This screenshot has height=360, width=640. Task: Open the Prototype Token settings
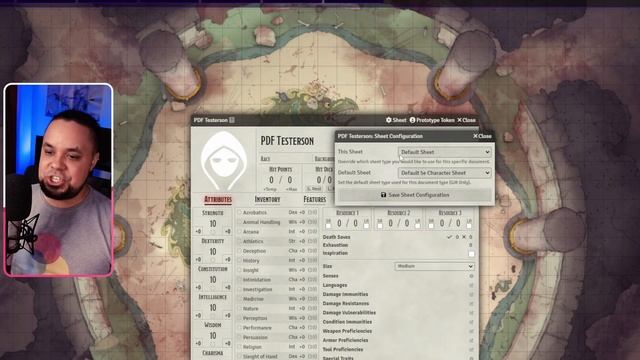pos(432,120)
